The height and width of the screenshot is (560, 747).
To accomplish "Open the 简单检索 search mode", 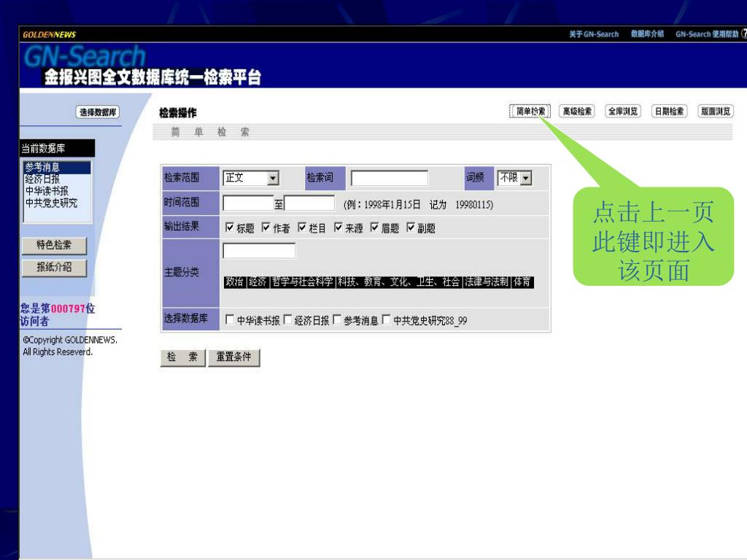I will 530,111.
